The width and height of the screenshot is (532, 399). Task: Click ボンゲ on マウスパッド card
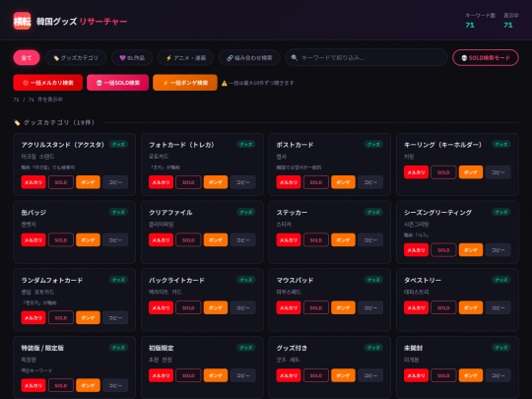tap(343, 307)
